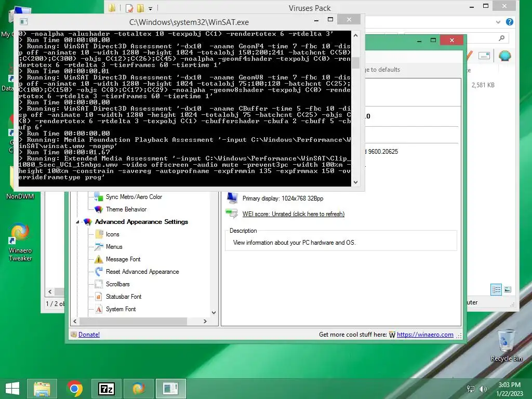Click the WinSAT console scroll up arrow
532x399 pixels.
pos(355,35)
